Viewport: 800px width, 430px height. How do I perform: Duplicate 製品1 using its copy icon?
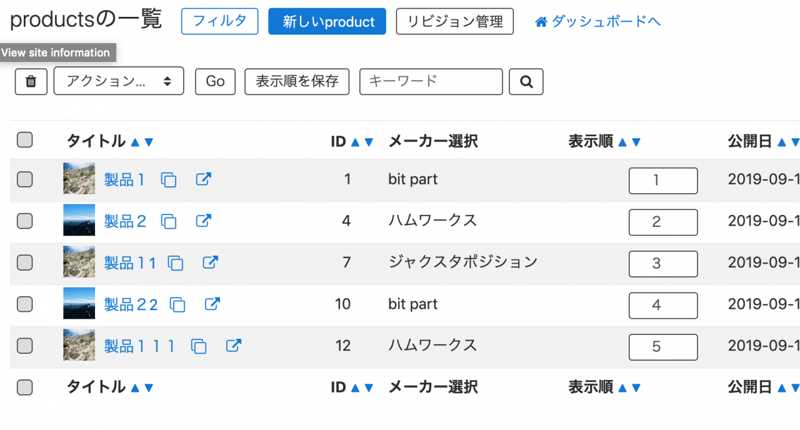pos(169,180)
